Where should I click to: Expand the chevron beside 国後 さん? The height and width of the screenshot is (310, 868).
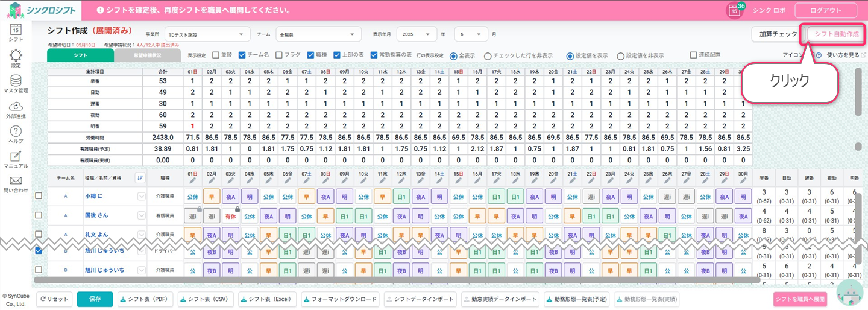[142, 215]
